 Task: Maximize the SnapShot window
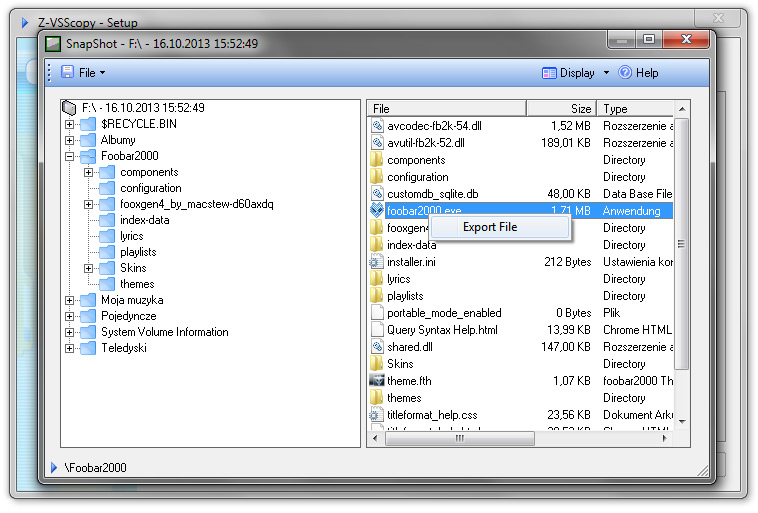point(649,39)
